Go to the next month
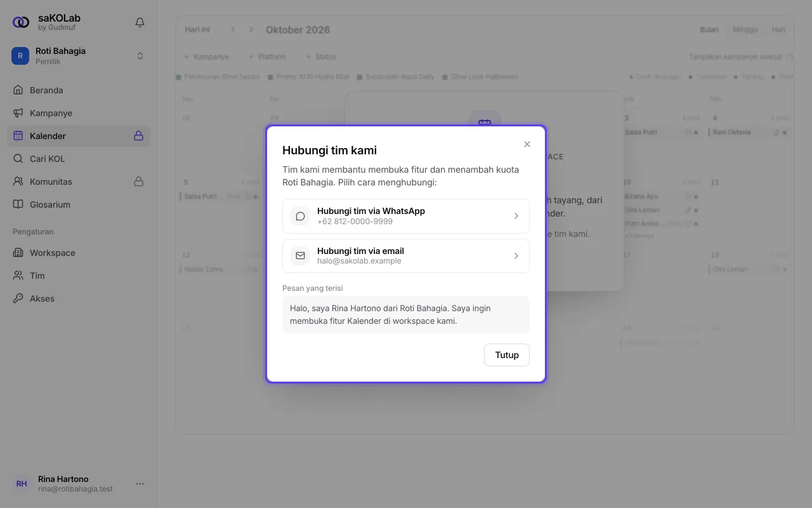 click(x=251, y=30)
